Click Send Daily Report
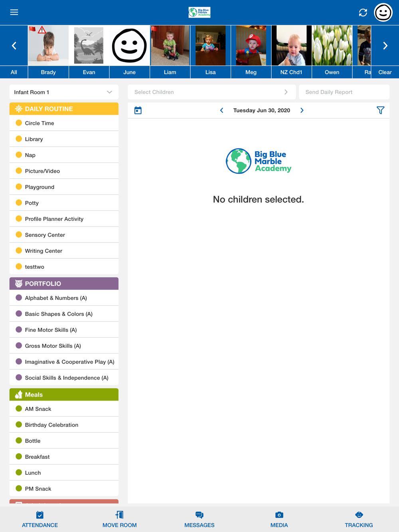This screenshot has width=399, height=532. click(344, 92)
